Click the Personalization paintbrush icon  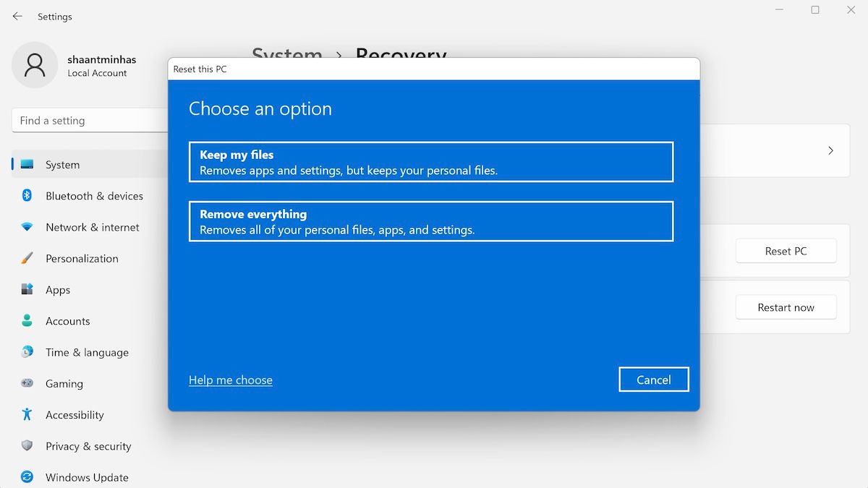(27, 258)
